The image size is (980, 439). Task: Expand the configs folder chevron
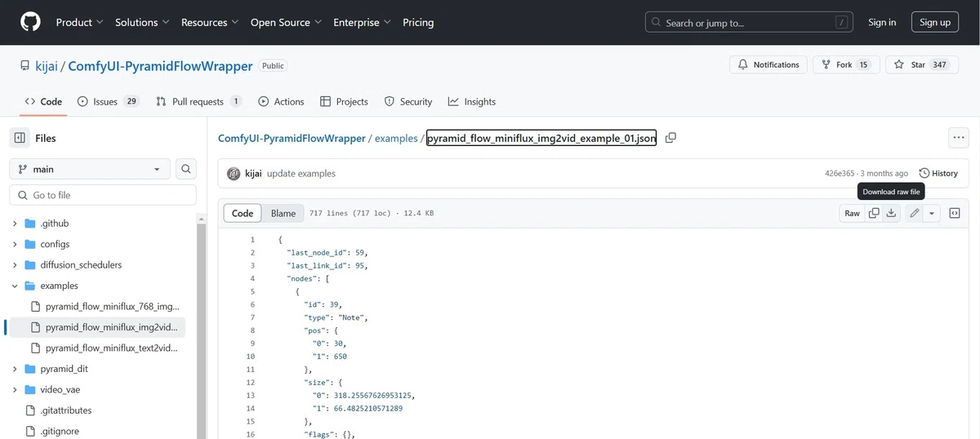tap(15, 244)
